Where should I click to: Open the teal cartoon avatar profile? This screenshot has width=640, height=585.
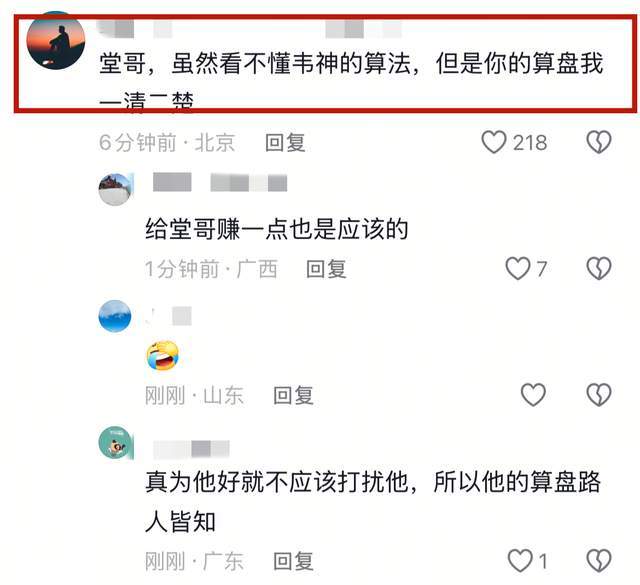[116, 443]
